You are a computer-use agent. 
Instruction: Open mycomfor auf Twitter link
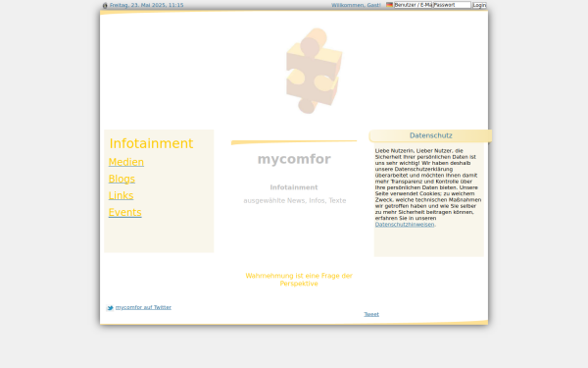click(143, 307)
